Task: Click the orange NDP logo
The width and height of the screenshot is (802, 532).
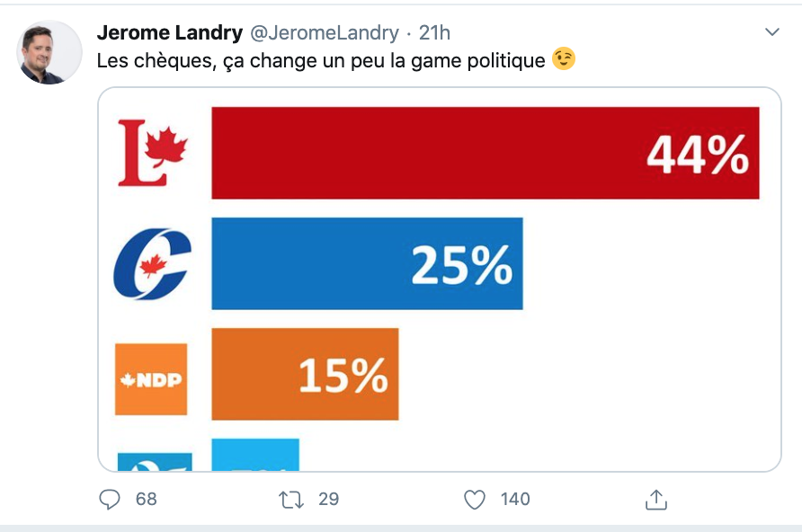Action: pos(151,379)
